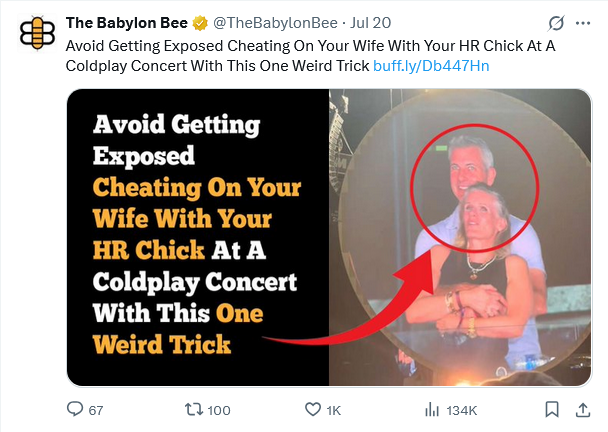Click the 1K likes count
Screen dimensions: 608x432
click(x=334, y=410)
